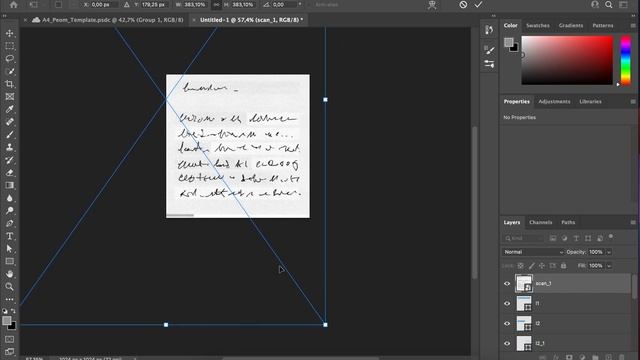The image size is (640, 360).
Task: Click the rotation angle field
Action: coord(283,4)
